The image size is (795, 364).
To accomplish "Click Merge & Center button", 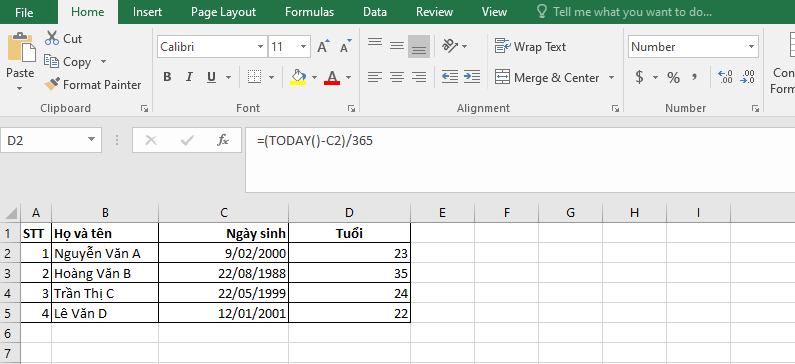I will 547,78.
